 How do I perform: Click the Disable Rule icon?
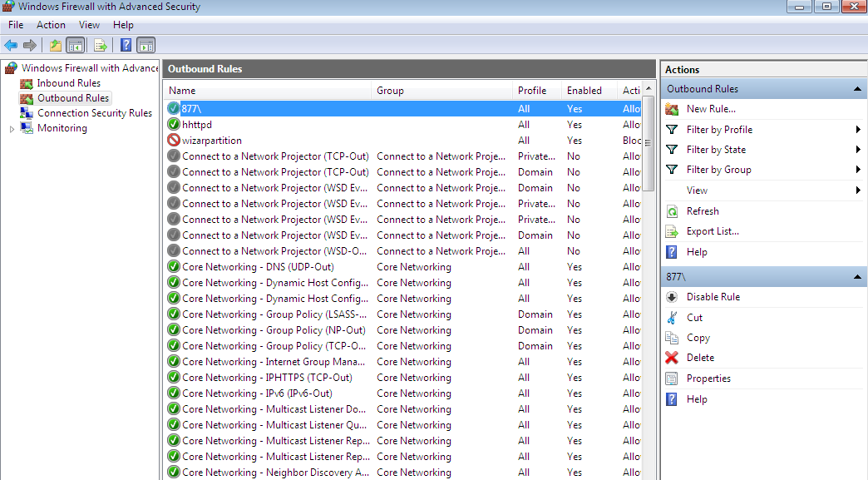click(672, 297)
